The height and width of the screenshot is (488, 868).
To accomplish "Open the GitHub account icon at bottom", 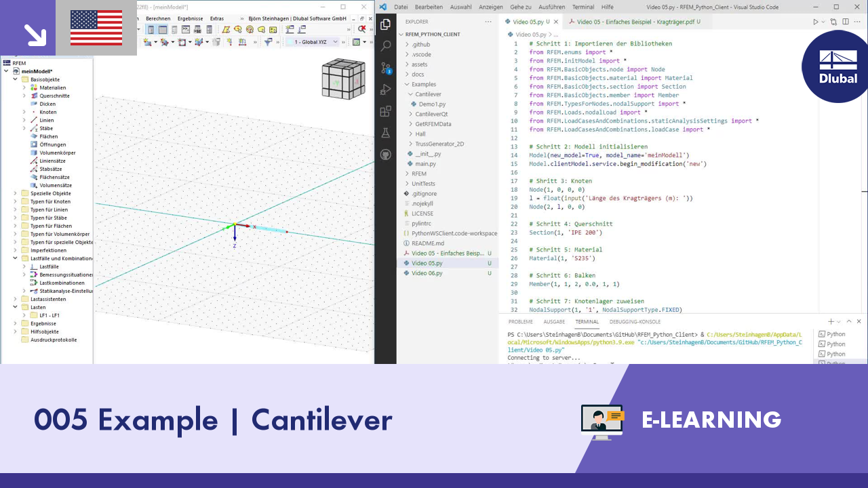I will (385, 155).
